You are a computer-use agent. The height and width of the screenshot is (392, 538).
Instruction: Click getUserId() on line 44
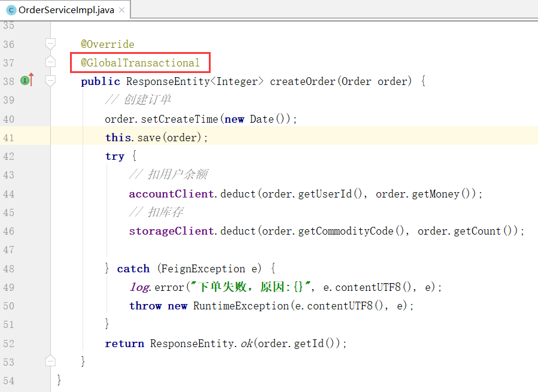pyautogui.click(x=330, y=194)
